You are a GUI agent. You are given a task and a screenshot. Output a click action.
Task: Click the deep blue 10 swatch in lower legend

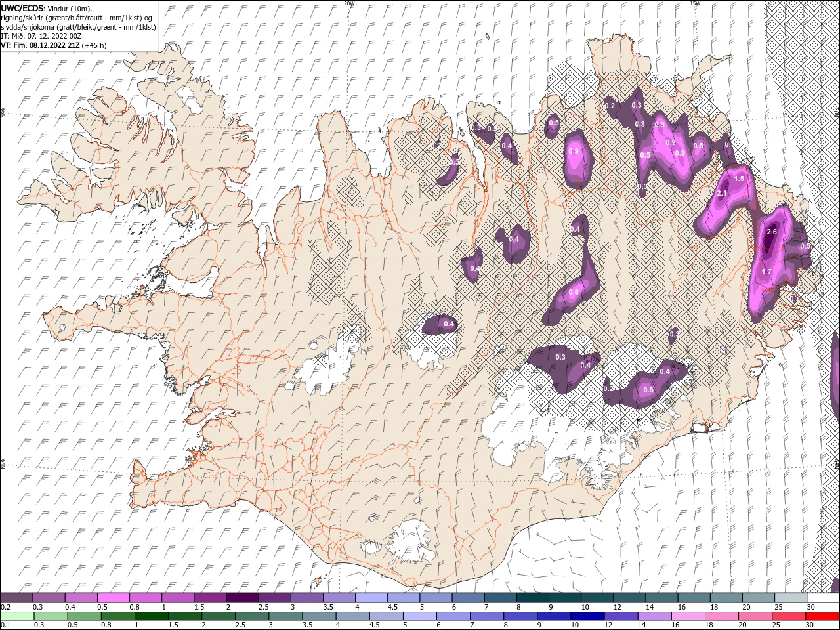pos(587,616)
